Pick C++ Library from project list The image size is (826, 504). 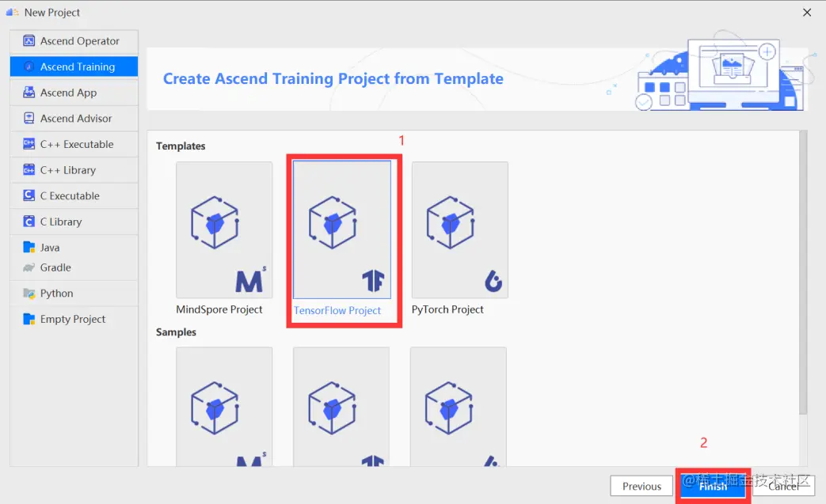[74, 169]
